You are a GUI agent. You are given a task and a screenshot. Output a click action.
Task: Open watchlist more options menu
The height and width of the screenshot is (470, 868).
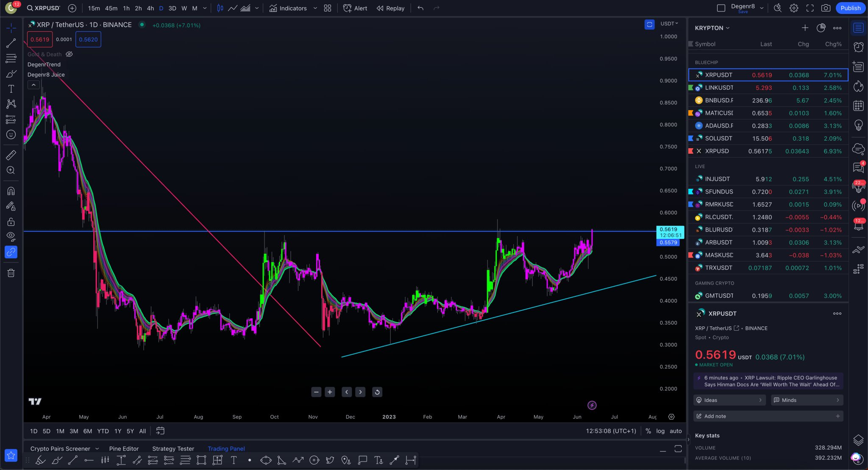(x=837, y=28)
